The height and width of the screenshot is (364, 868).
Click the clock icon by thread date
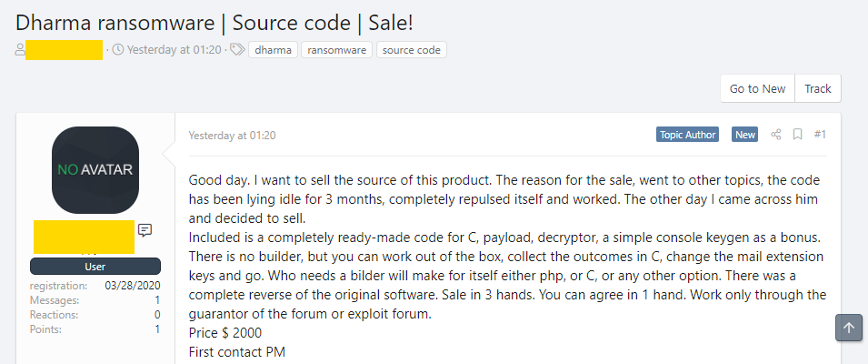(118, 50)
